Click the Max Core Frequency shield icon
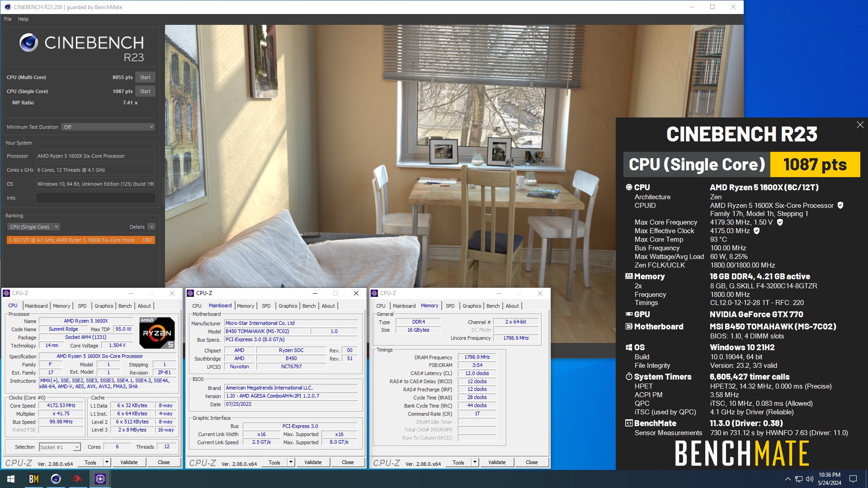868x488 pixels. pyautogui.click(x=780, y=222)
